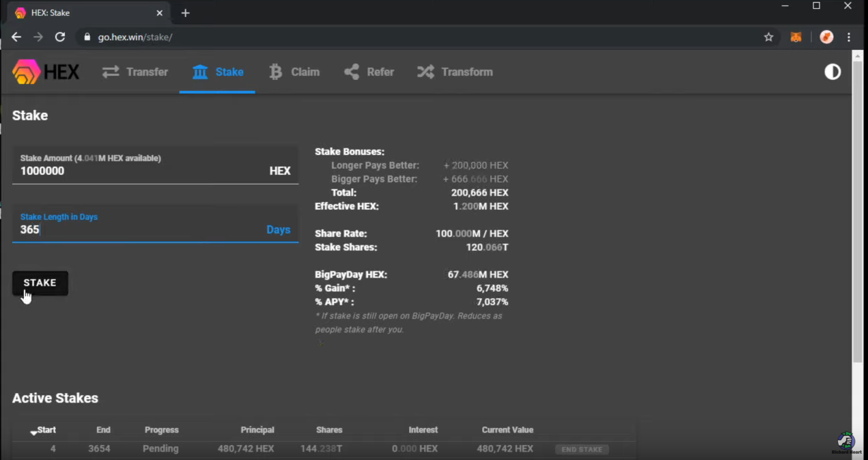Image resolution: width=868 pixels, height=460 pixels.
Task: Select the Stake tab
Action: (x=217, y=72)
